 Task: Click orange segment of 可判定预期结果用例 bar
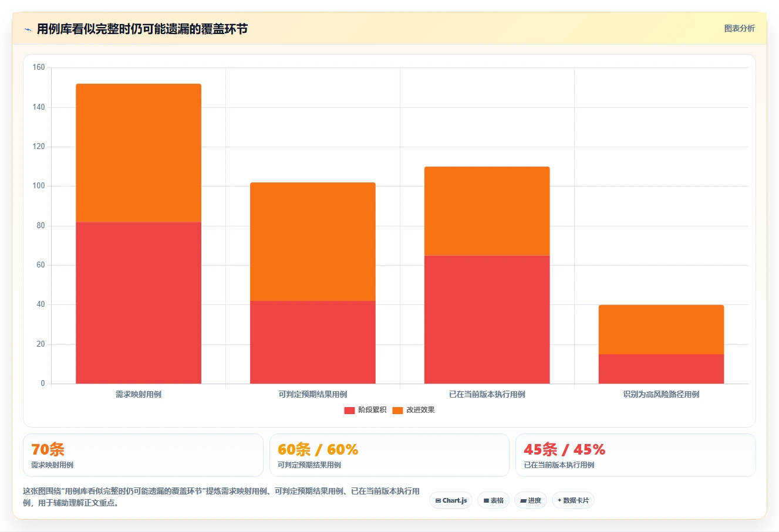point(313,242)
